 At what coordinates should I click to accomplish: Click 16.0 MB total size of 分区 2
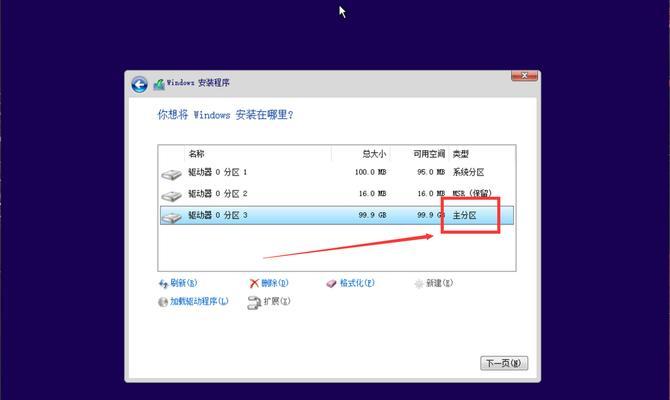tap(372, 194)
